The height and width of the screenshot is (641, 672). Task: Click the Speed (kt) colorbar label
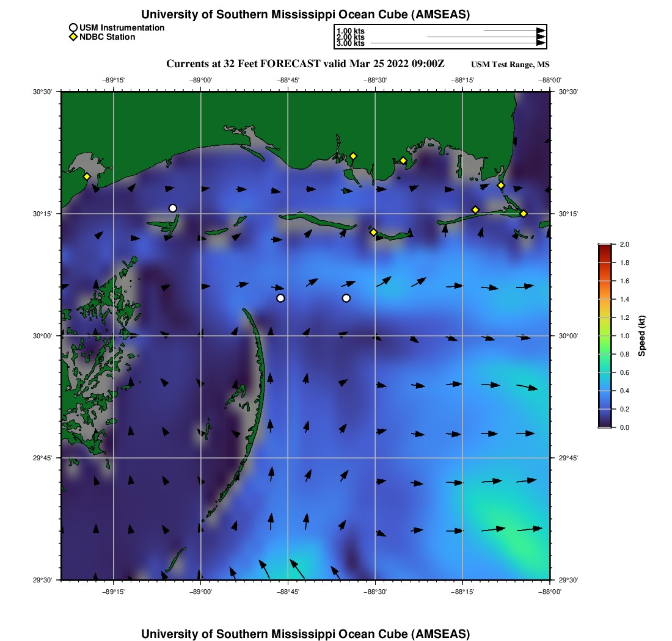tap(642, 336)
